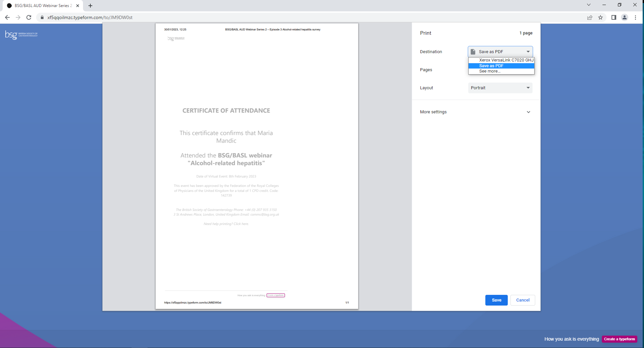644x348 pixels.
Task: Click the '1 page' count text
Action: pyautogui.click(x=526, y=33)
